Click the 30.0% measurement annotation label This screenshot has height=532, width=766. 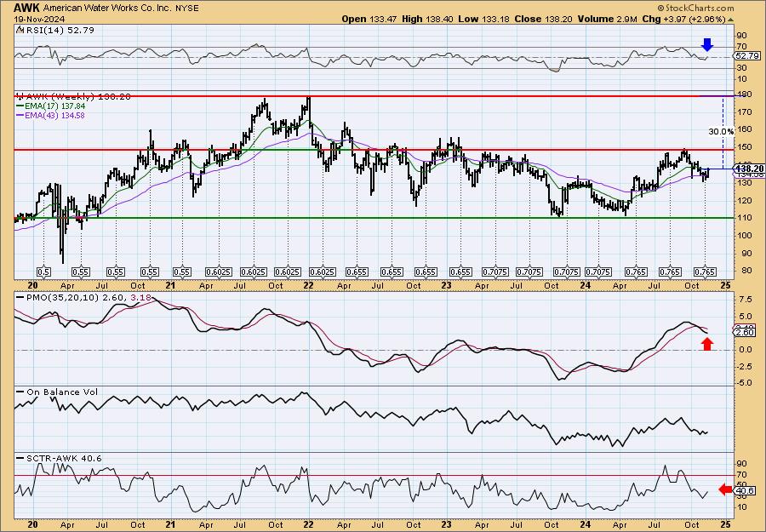(722, 131)
